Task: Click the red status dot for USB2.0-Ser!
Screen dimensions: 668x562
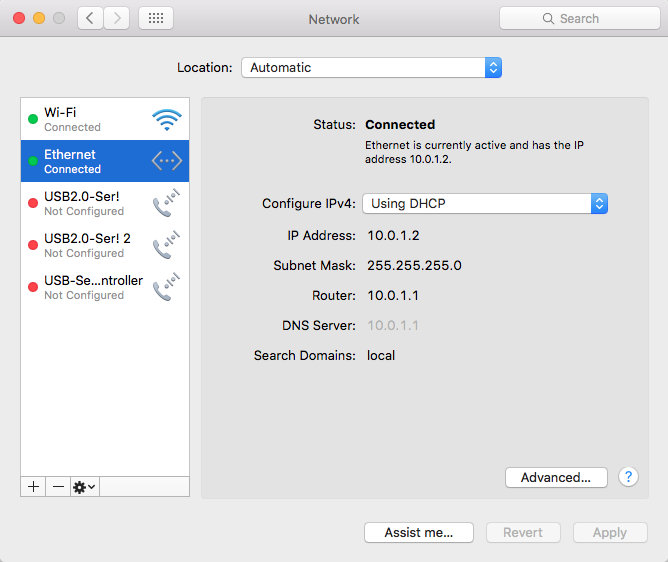Action: [33, 203]
